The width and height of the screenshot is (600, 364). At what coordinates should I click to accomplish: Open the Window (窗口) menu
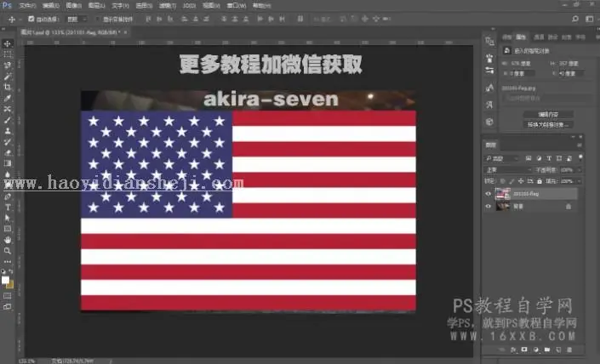pyautogui.click(x=237, y=6)
